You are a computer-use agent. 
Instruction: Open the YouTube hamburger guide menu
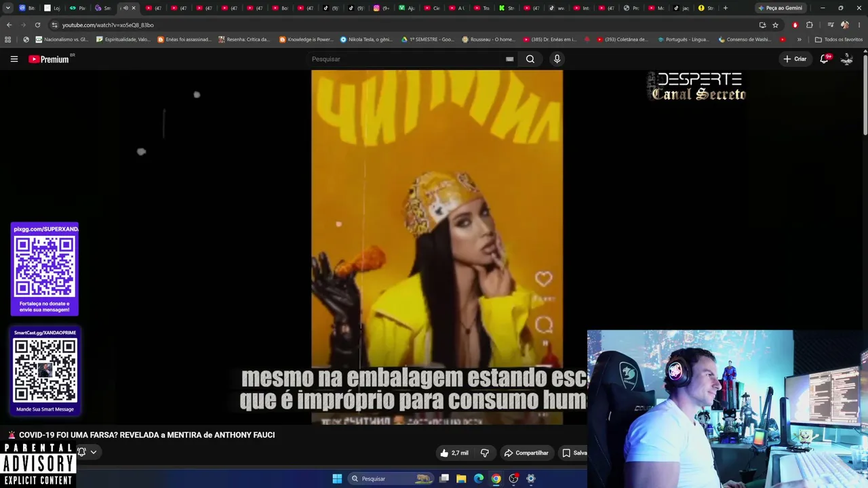(14, 59)
